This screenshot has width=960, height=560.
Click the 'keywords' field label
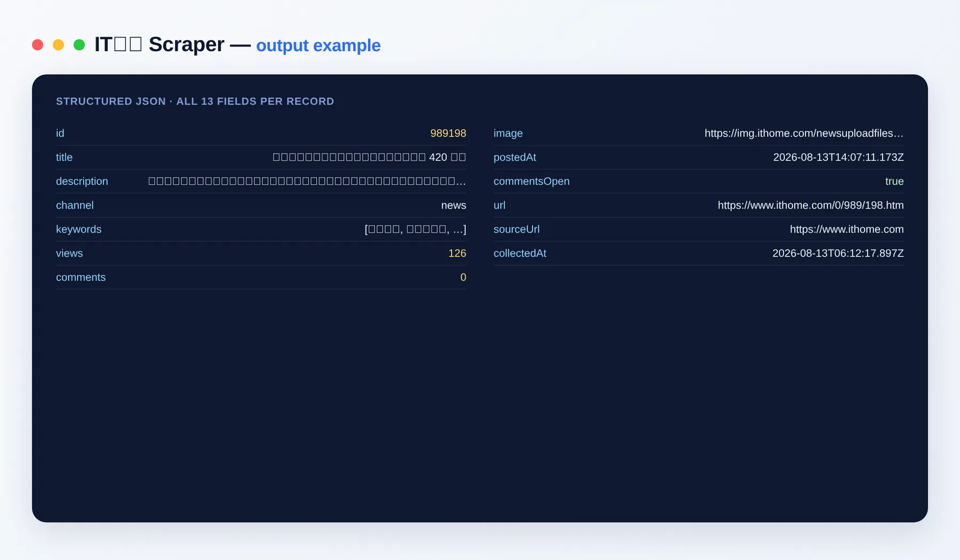click(x=78, y=229)
